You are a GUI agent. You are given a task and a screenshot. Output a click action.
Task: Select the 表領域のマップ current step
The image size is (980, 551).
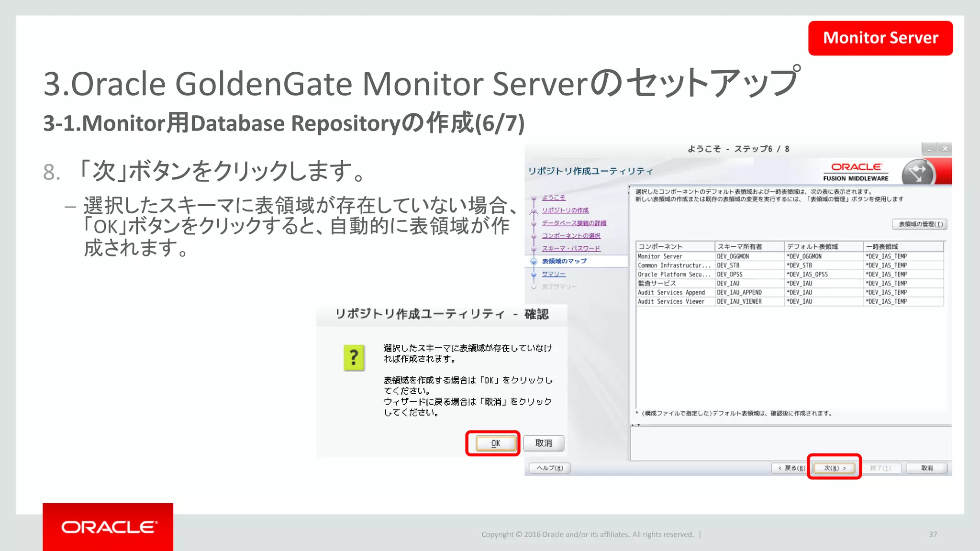click(564, 261)
